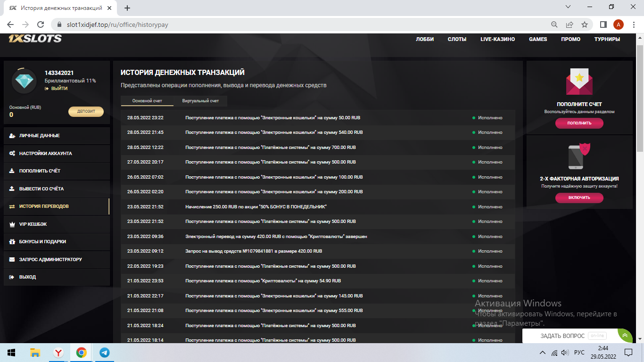Select the 23.05.2022 09:36 transfer row

point(318,237)
